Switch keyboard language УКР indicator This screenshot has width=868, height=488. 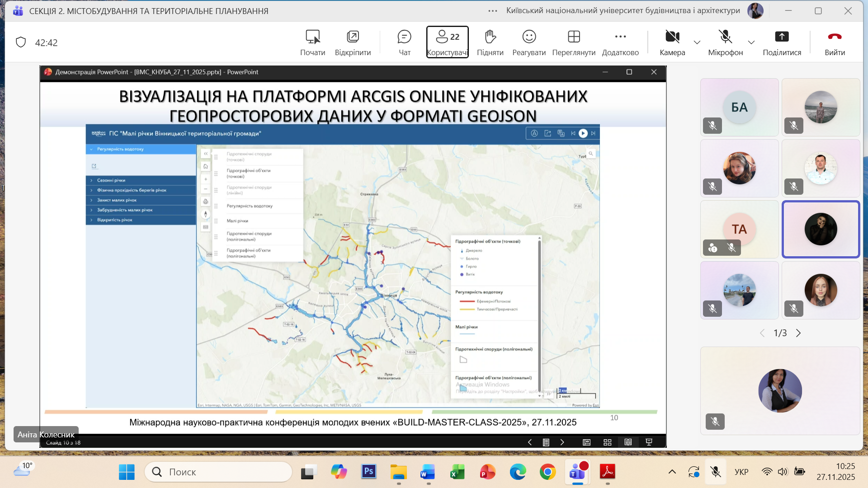[x=741, y=472]
